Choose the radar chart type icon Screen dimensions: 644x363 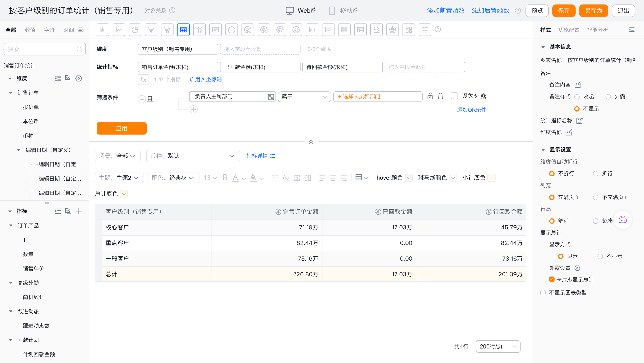pos(392,30)
